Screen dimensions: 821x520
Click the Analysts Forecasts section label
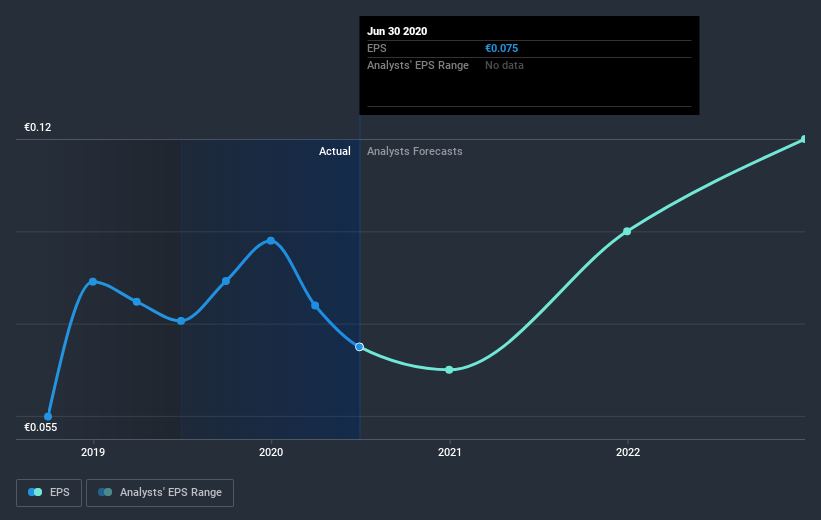pos(415,151)
